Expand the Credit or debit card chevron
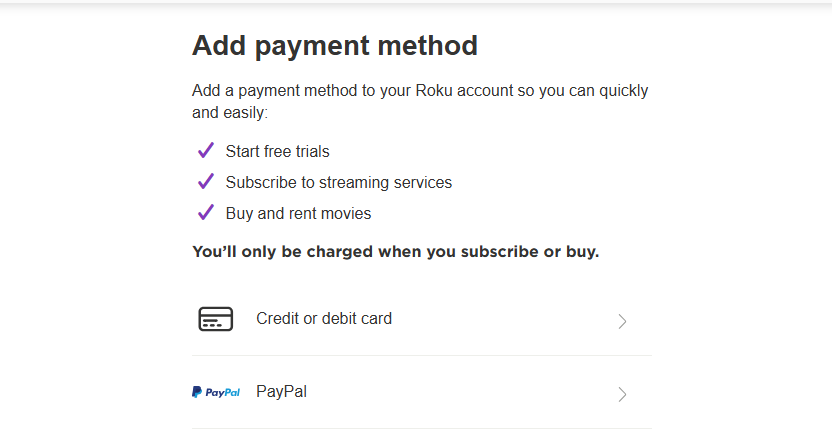832x438 pixels. tap(622, 321)
